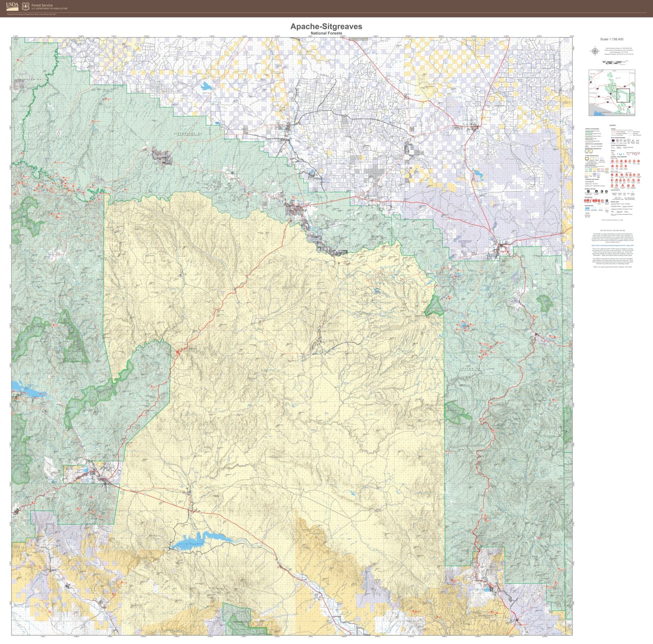Select the NPS icon in Federal Offices row
Image resolution: width=653 pixels, height=644 pixels.
(x=601, y=192)
